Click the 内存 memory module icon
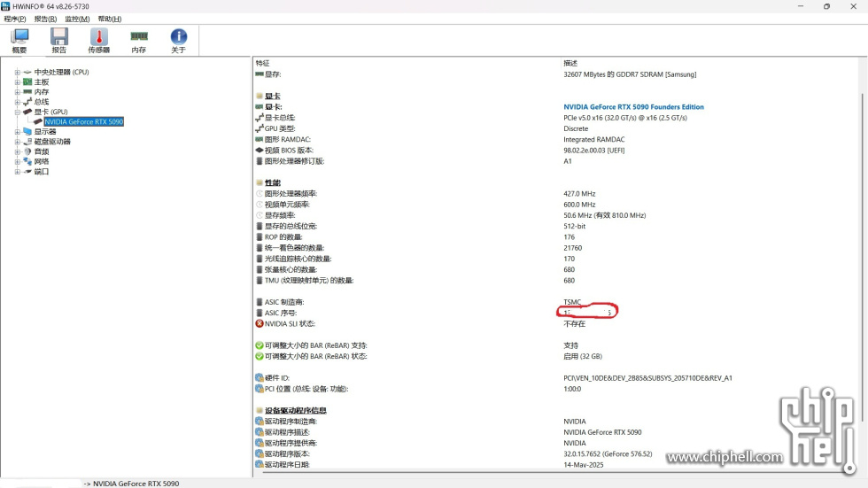Screen dimensions: 868x488 [x=139, y=41]
